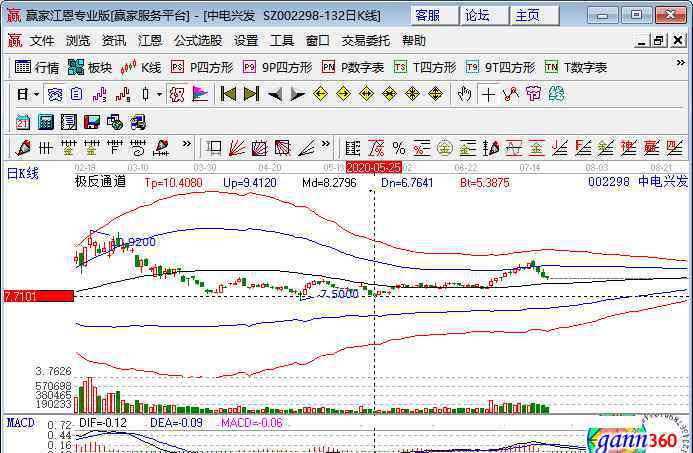The image size is (693, 453).
Task: Restore the inner child window
Action: (x=658, y=41)
